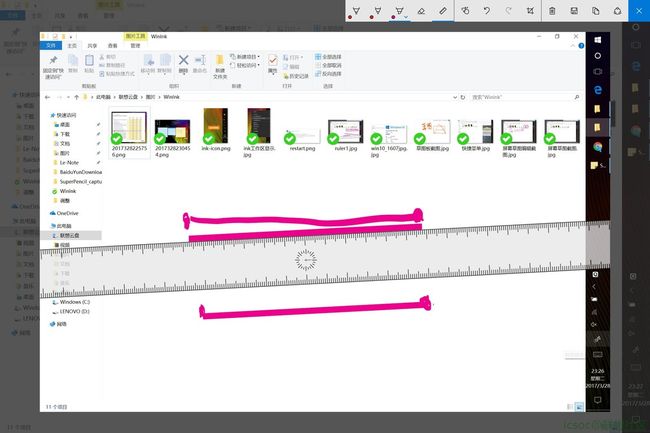Screen dimensions: 650x433
Task: Copy the sketch to clipboard
Action: (596, 11)
